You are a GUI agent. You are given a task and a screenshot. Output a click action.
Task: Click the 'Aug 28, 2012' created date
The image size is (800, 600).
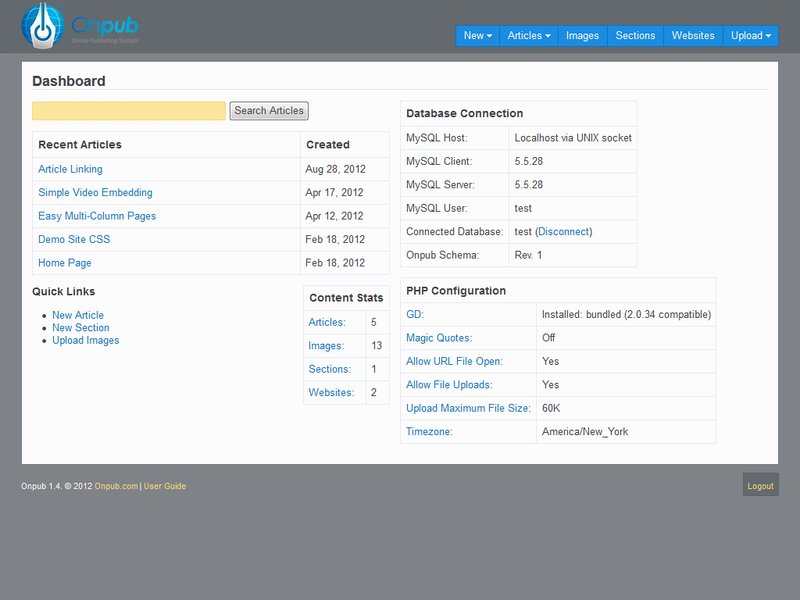pyautogui.click(x=335, y=169)
